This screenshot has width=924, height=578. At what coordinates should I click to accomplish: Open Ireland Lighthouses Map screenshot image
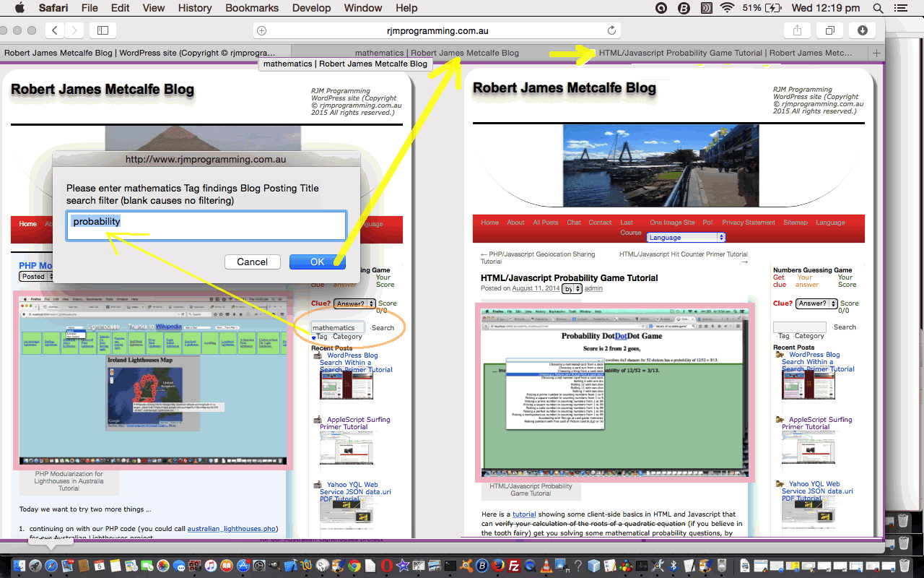(152, 380)
